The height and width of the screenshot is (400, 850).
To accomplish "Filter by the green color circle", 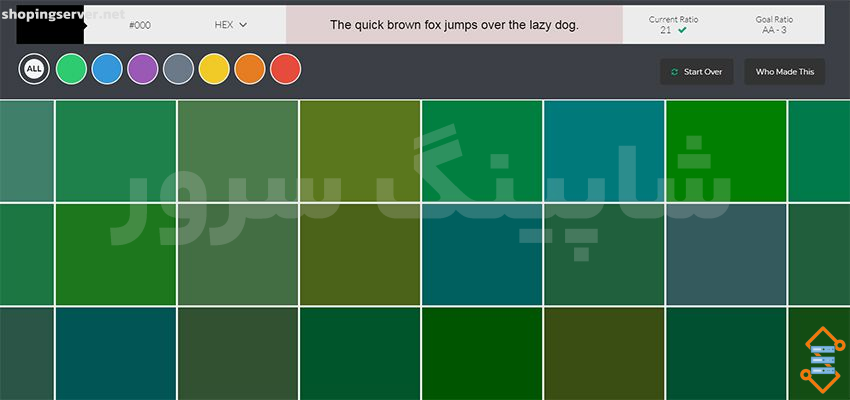I will [72, 69].
